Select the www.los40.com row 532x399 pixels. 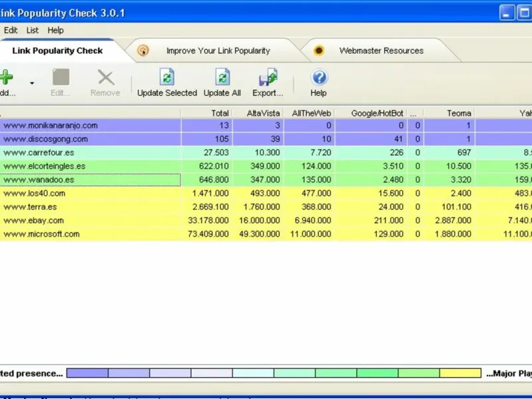(x=266, y=194)
